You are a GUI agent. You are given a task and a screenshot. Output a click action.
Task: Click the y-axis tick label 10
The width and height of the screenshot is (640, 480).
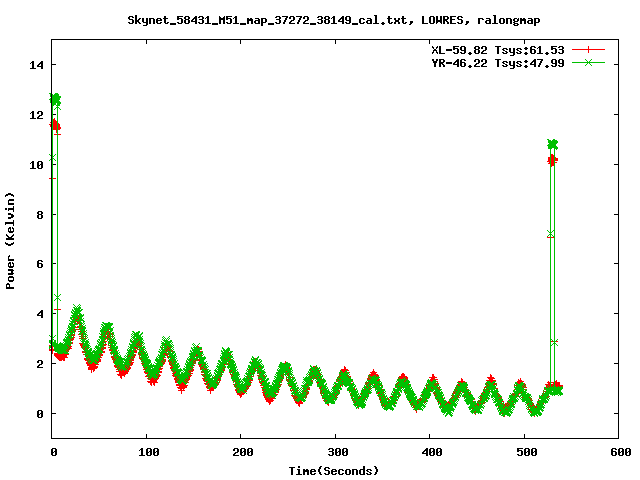37,165
